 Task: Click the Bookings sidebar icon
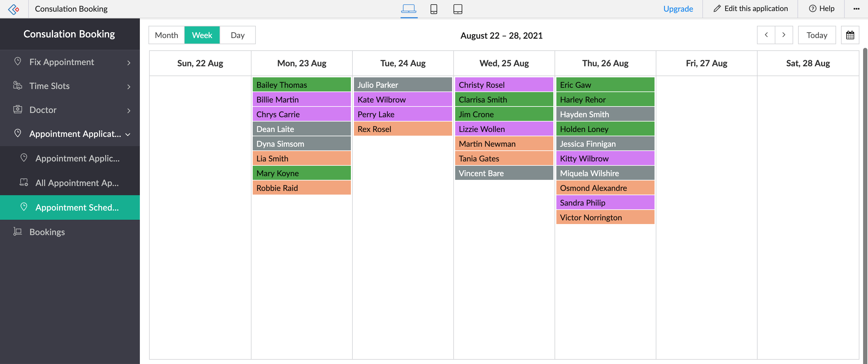click(x=17, y=231)
